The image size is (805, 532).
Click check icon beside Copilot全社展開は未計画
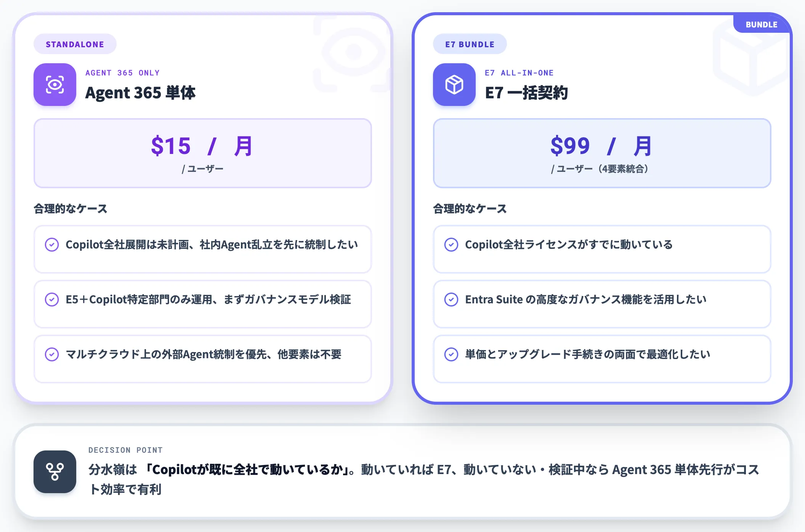pyautogui.click(x=52, y=245)
